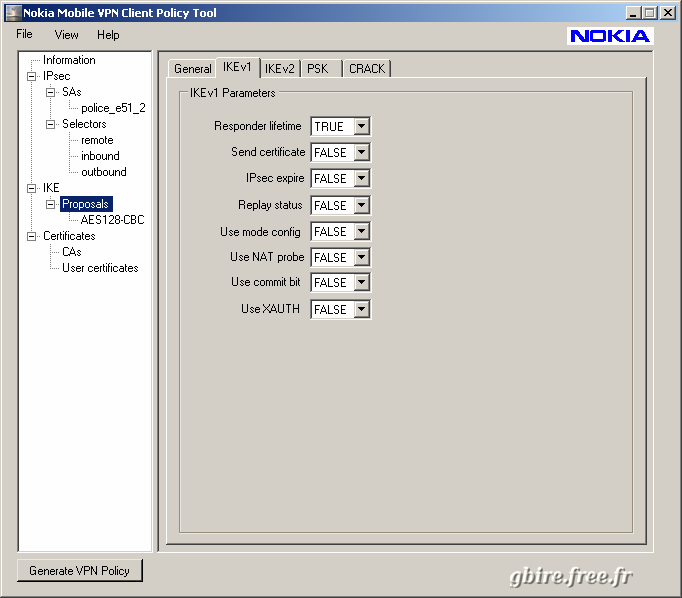Select the Selectors tree item

[84, 124]
